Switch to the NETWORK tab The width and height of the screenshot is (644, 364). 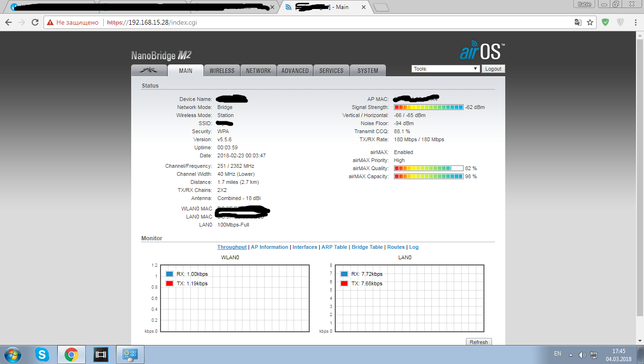tap(259, 71)
